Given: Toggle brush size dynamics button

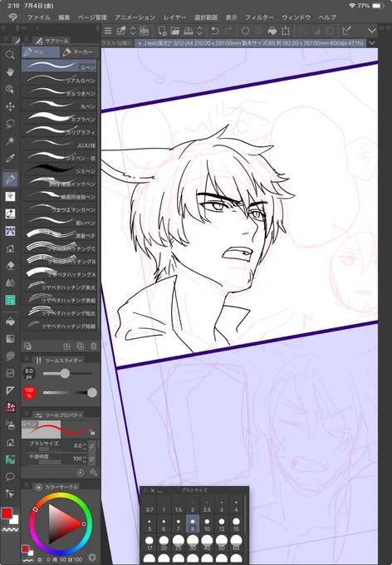Looking at the screenshot, I should [92, 445].
